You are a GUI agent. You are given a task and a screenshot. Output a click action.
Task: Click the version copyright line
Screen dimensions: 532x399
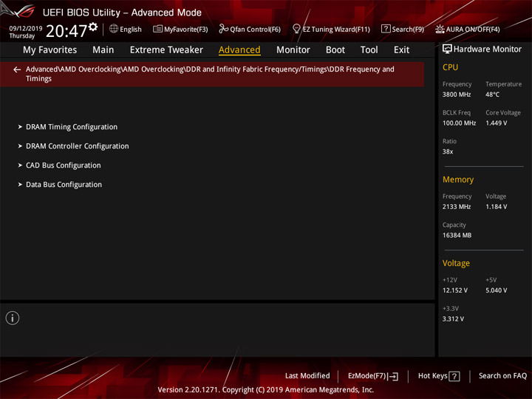[266, 390]
